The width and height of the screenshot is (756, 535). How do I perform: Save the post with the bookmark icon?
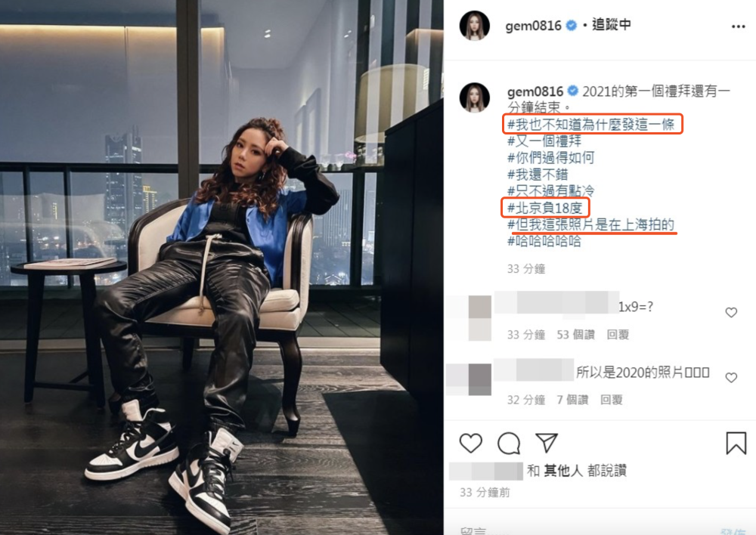(x=736, y=444)
